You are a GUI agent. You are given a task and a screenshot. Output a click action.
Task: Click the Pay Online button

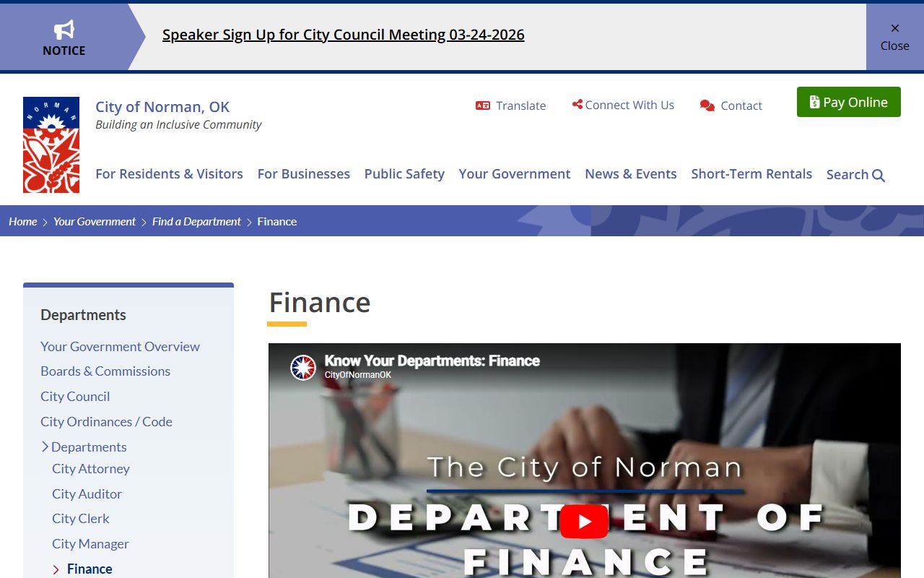pos(849,102)
